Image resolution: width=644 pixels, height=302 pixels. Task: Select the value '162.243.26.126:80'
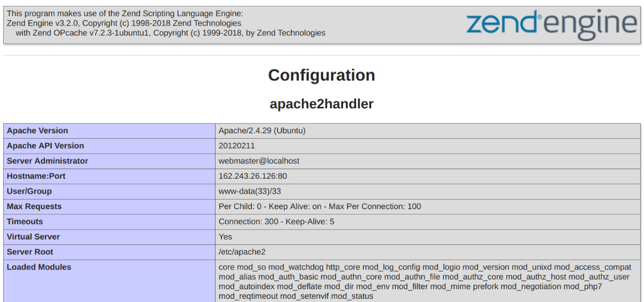coord(253,176)
